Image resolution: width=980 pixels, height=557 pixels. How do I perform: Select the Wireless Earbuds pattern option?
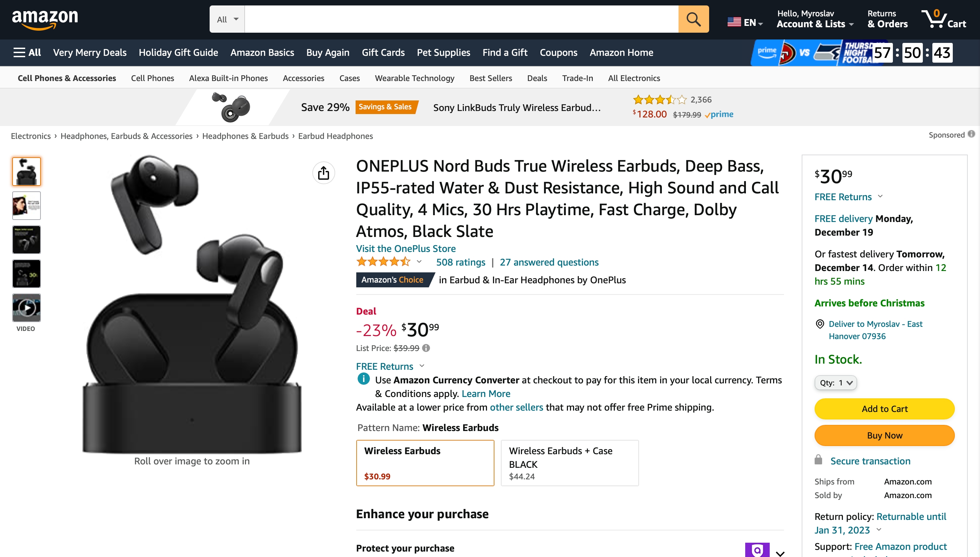point(425,462)
